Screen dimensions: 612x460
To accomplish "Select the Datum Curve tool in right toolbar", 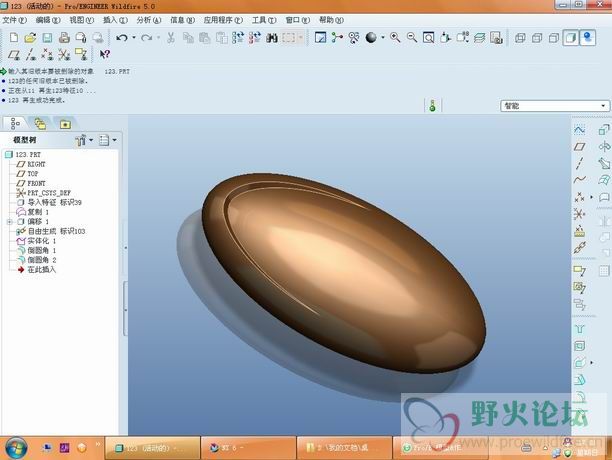I will click(580, 180).
